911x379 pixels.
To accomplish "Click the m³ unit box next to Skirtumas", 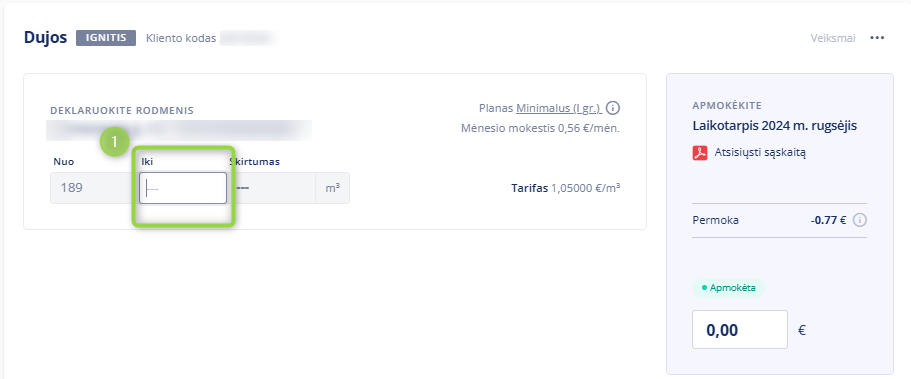I will (332, 188).
